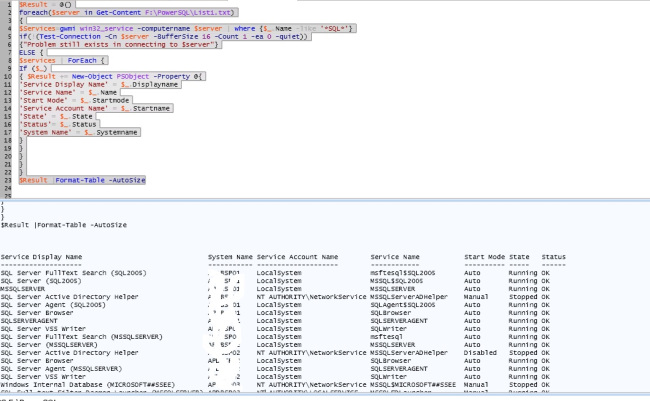
Task: Select 'SQL Server FullText Search (SQL2005)' output row text
Action: [73, 273]
